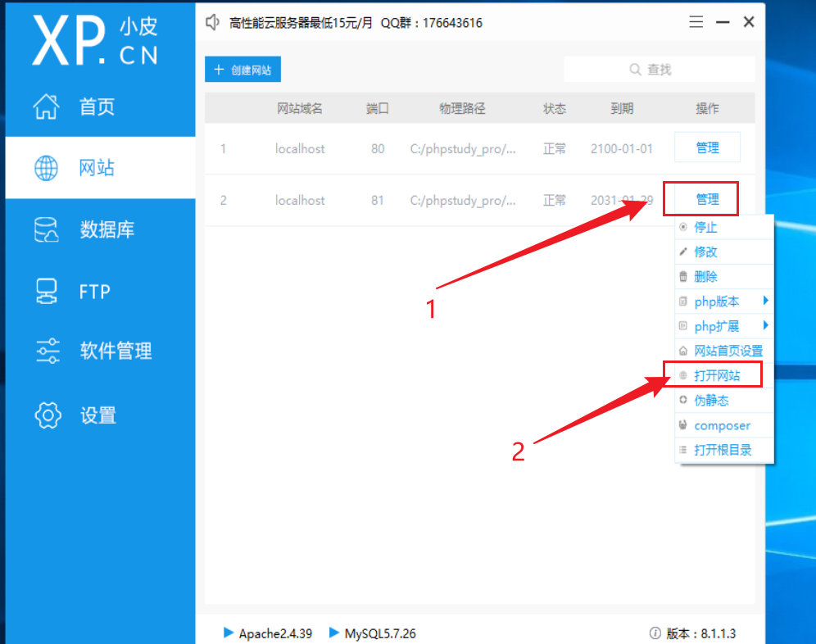The width and height of the screenshot is (816, 644).
Task: Click the 创建网站 button
Action: point(243,70)
